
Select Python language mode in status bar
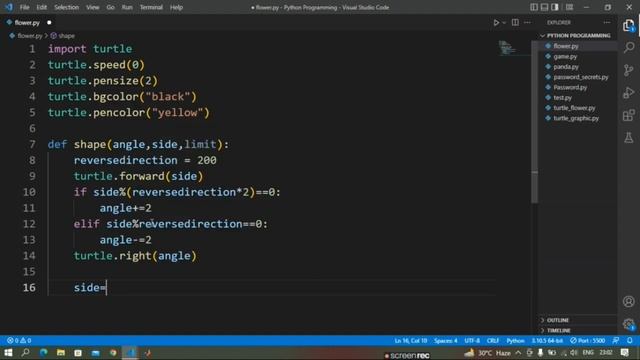pyautogui.click(x=516, y=340)
